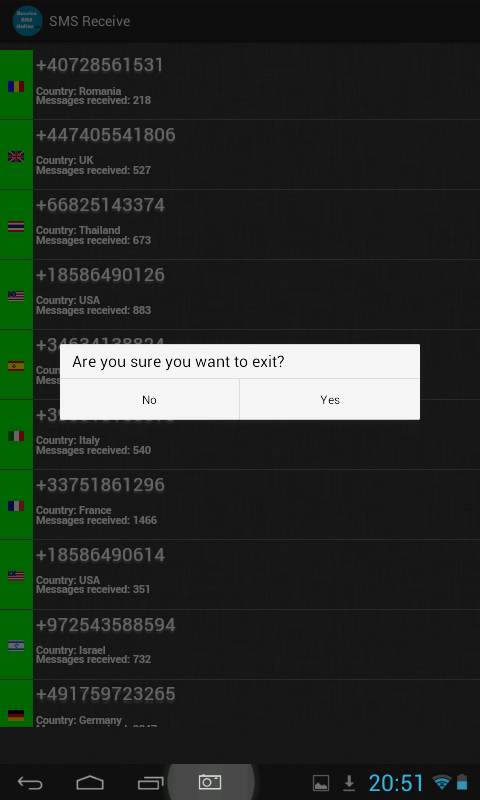This screenshot has height=800, width=480.
Task: Open the recent apps icon
Action: point(150,782)
